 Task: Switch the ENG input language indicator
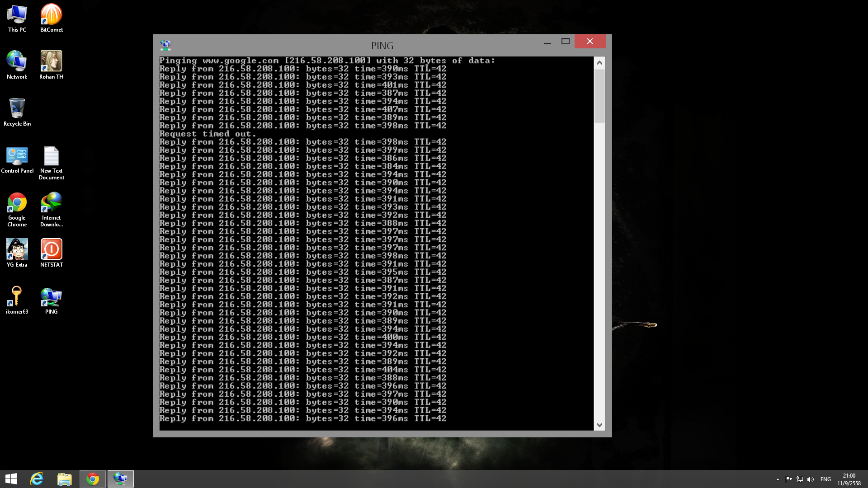coord(826,479)
